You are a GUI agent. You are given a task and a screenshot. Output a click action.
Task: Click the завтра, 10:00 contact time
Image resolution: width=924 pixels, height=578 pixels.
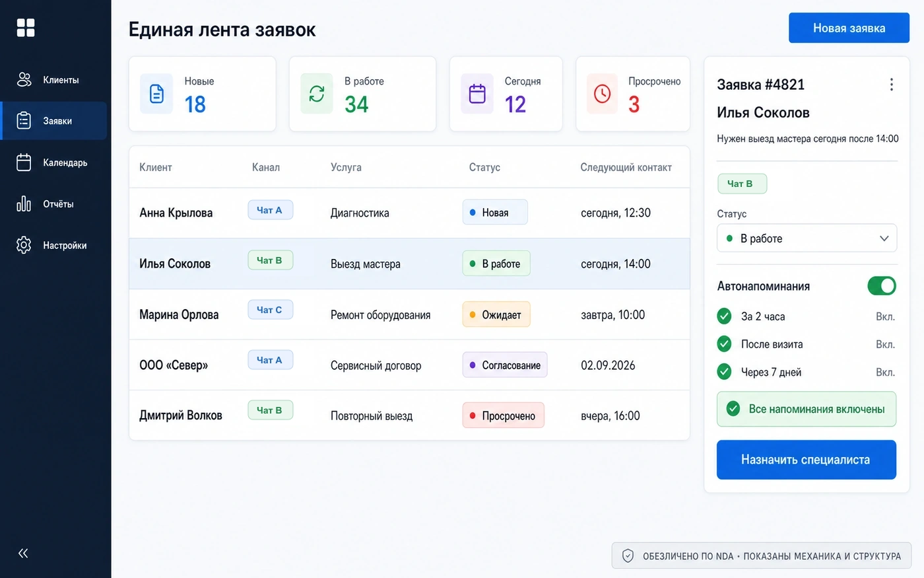coord(613,315)
